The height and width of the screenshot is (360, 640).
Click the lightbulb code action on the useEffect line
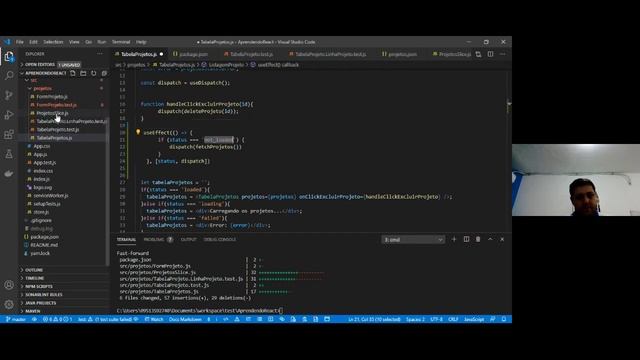point(138,132)
